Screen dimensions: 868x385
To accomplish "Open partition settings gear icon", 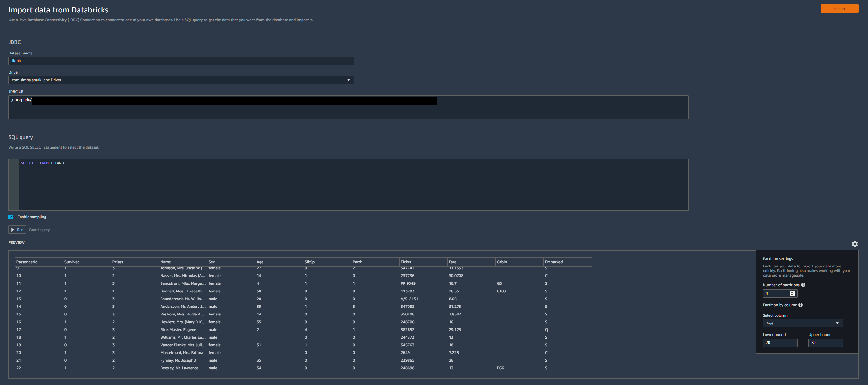I will (855, 244).
